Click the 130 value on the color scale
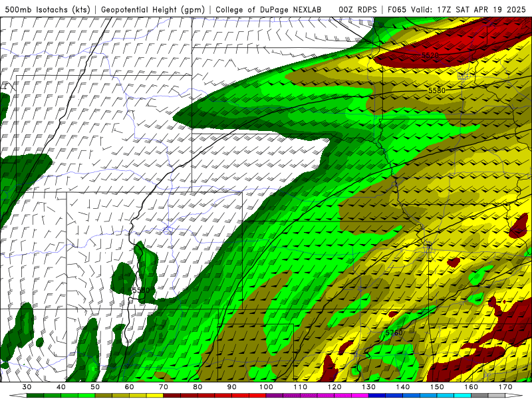The width and height of the screenshot is (532, 399). pos(369,387)
